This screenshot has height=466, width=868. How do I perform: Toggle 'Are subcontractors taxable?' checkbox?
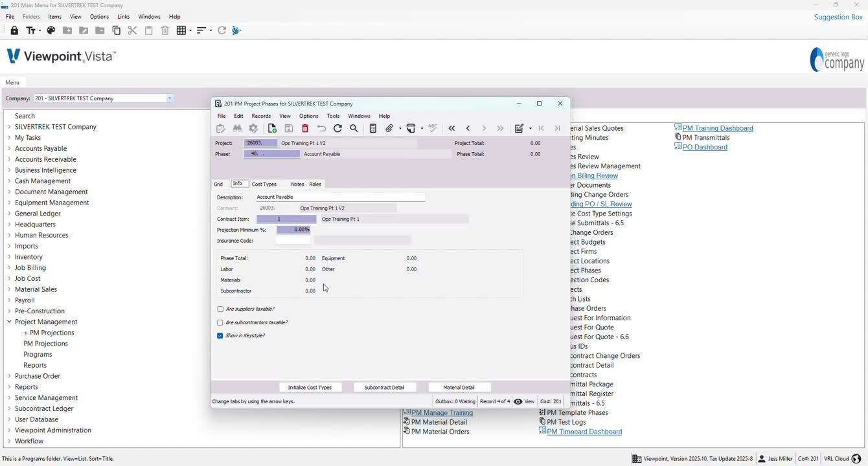tap(220, 322)
